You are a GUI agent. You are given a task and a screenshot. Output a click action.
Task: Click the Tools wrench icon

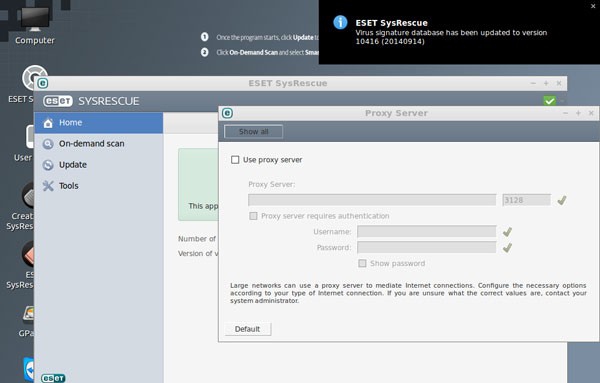click(x=48, y=186)
